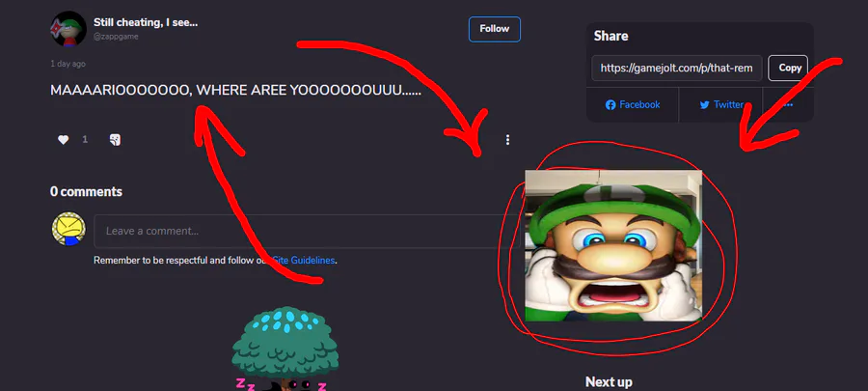Copy the share URL

tap(790, 68)
